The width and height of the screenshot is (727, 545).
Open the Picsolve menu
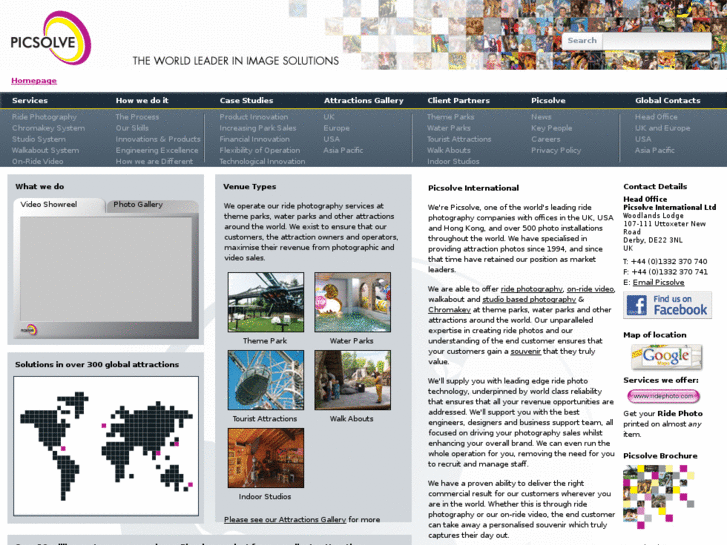pos(548,100)
